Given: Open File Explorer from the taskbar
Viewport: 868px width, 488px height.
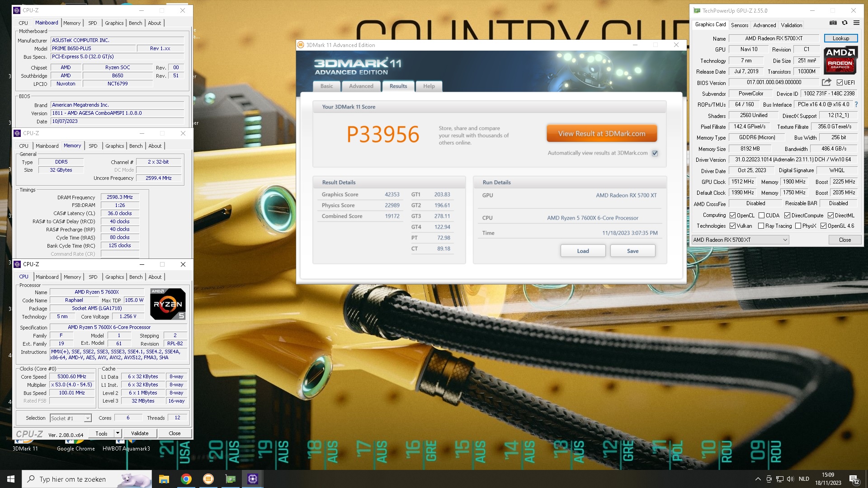Looking at the screenshot, I should 164,479.
